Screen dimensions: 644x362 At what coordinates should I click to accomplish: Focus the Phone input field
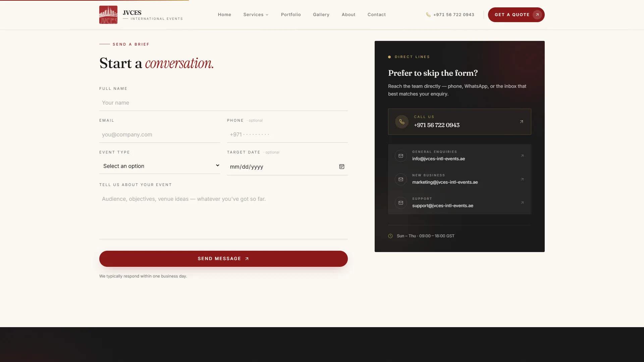[287, 135]
